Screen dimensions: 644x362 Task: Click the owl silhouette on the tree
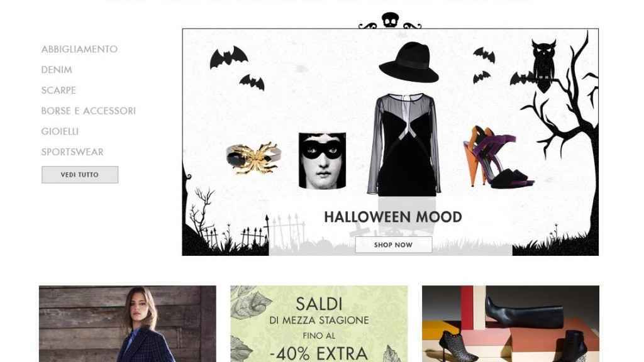coord(544,65)
